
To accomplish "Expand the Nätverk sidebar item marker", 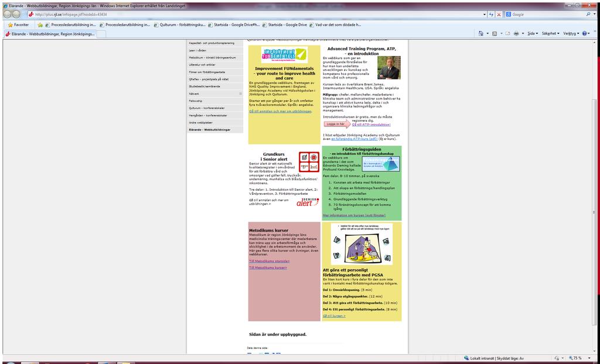I will (241, 94).
